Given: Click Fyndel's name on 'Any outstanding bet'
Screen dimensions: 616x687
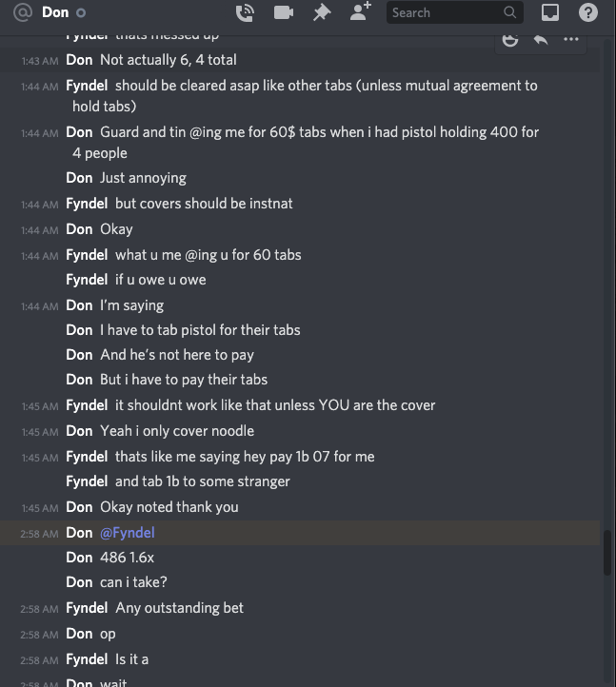Looking at the screenshot, I should (87, 608).
